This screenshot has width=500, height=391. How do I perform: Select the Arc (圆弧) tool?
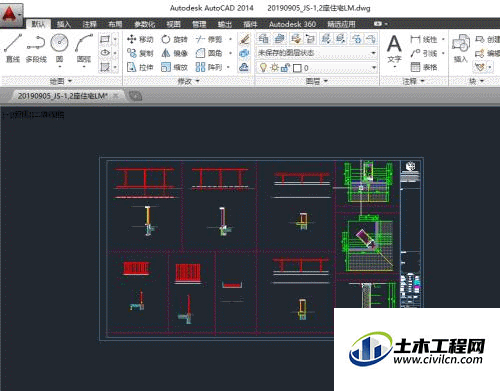tap(84, 49)
